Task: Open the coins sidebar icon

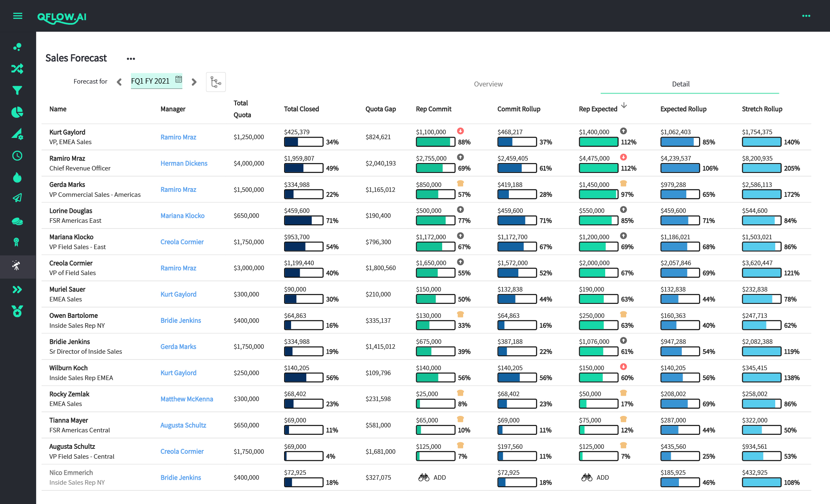Action: point(17,221)
